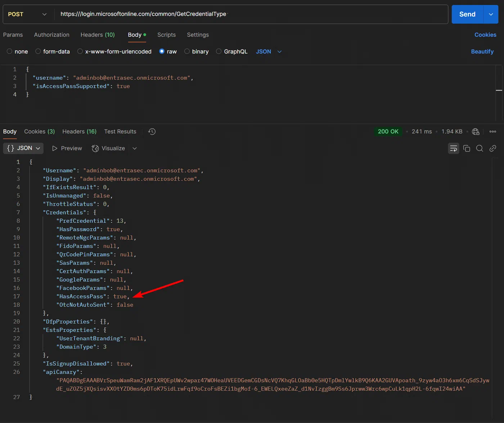Image resolution: width=504 pixels, height=423 pixels.
Task: Click the 200 OK status badge
Action: pyautogui.click(x=388, y=131)
